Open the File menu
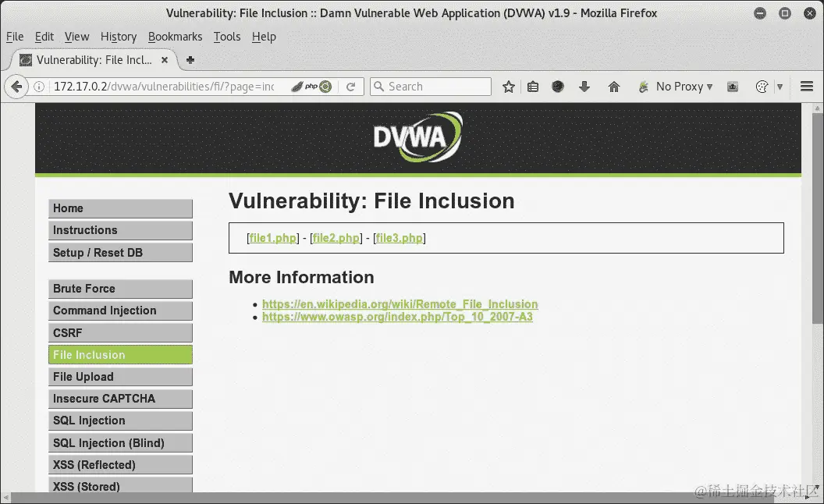 pyautogui.click(x=15, y=37)
